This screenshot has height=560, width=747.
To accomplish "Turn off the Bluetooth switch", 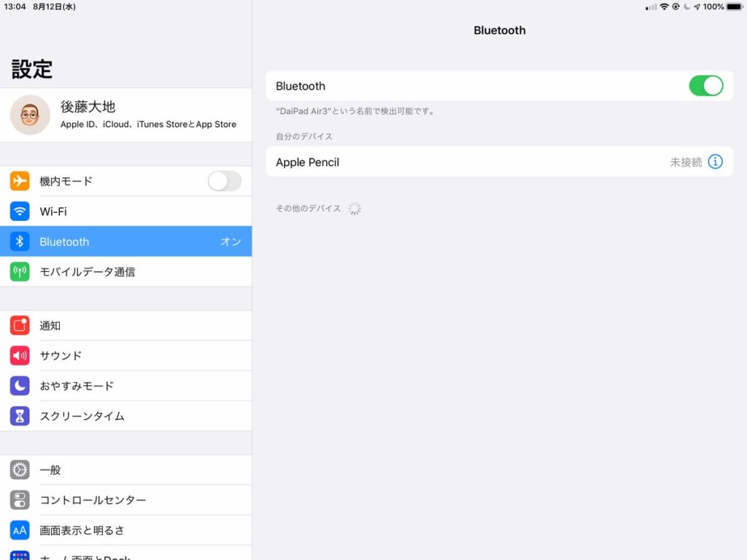I will click(x=706, y=86).
